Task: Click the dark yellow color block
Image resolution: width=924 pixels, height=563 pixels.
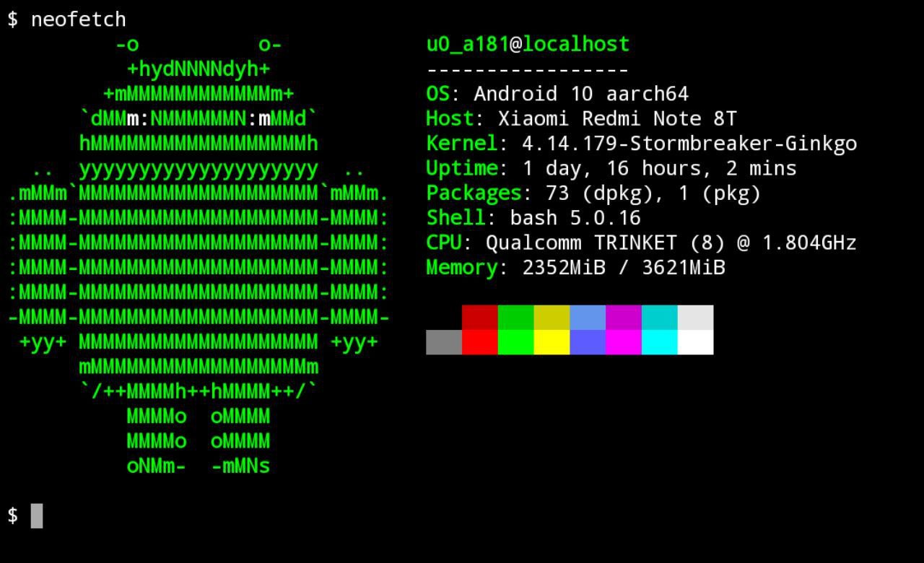Action: [552, 318]
